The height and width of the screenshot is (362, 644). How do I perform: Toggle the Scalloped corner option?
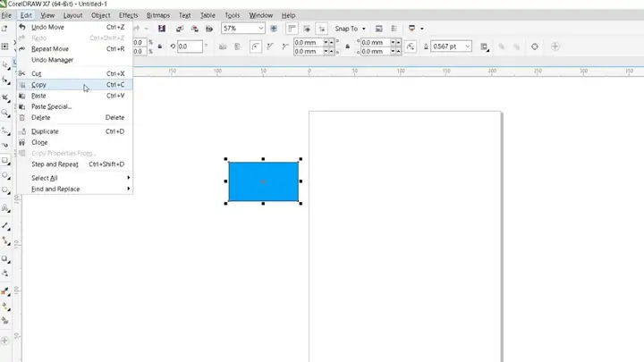pyautogui.click(x=270, y=46)
